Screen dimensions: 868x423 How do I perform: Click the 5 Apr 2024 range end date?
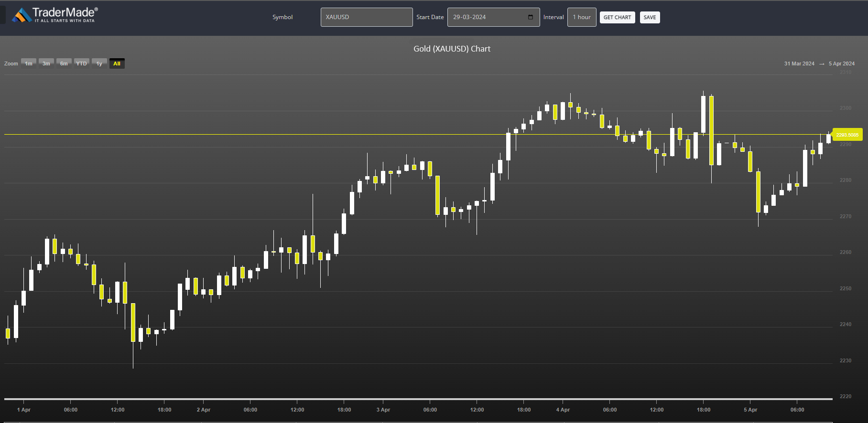842,63
